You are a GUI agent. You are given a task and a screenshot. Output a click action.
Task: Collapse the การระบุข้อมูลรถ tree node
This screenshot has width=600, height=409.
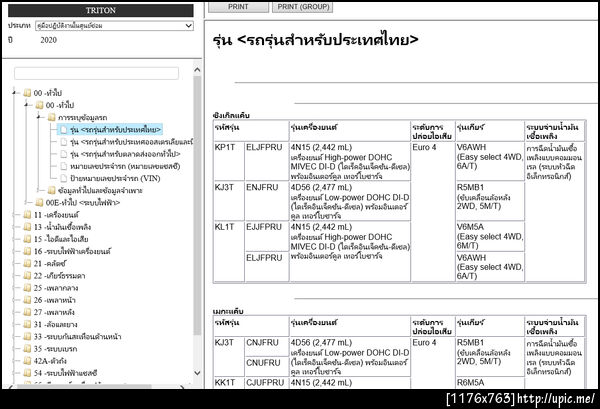39,117
